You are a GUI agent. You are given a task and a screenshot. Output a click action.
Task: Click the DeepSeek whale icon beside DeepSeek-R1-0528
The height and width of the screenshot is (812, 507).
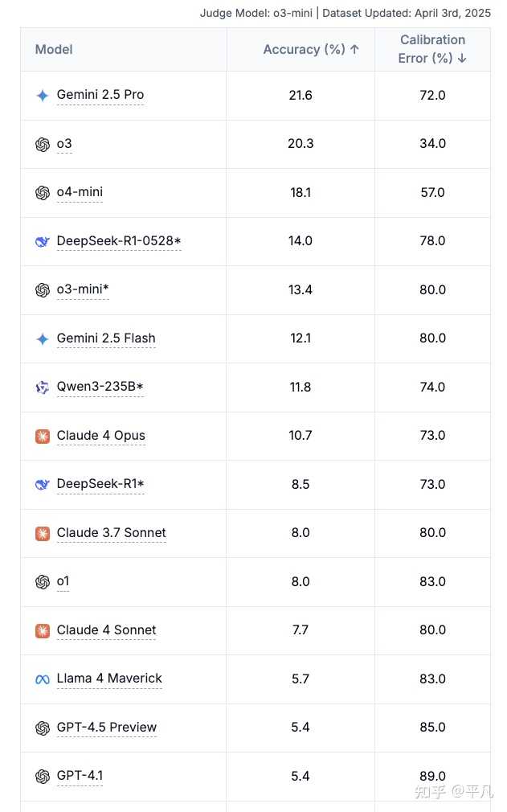coord(43,241)
